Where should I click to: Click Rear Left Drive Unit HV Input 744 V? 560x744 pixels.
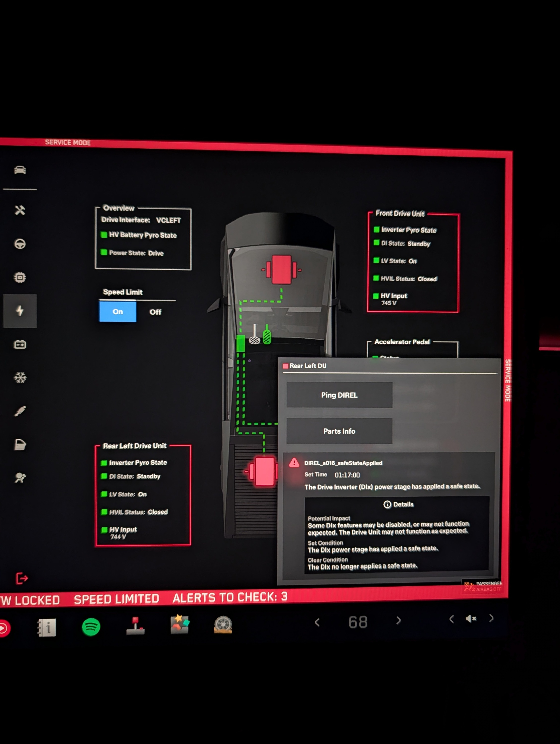[x=119, y=533]
